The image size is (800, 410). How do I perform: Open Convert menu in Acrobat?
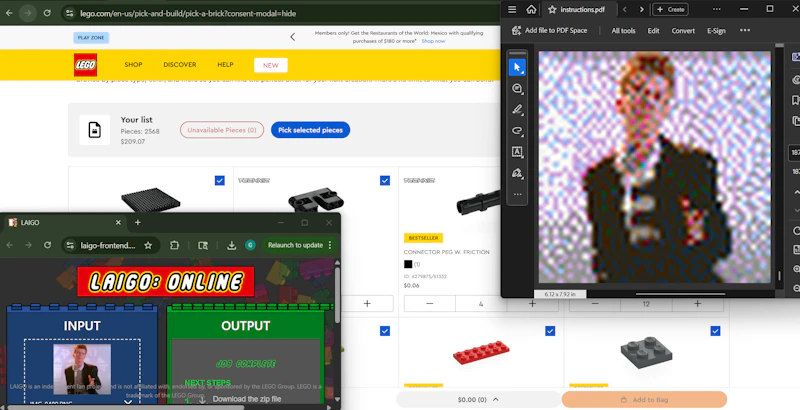click(x=683, y=31)
